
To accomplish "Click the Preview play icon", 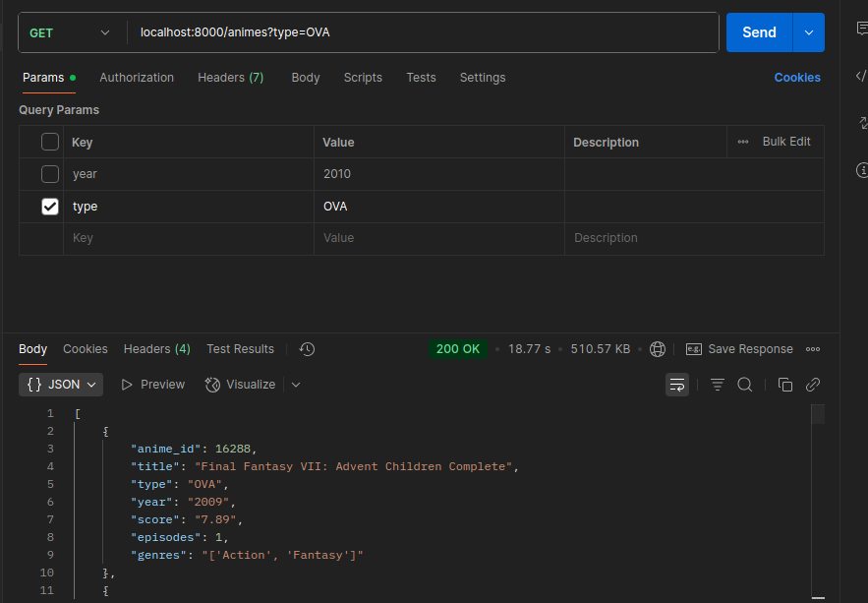I will (127, 385).
